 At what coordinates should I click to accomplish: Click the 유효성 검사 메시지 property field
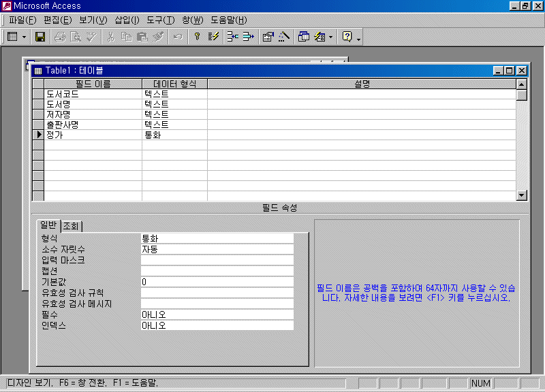[217, 304]
